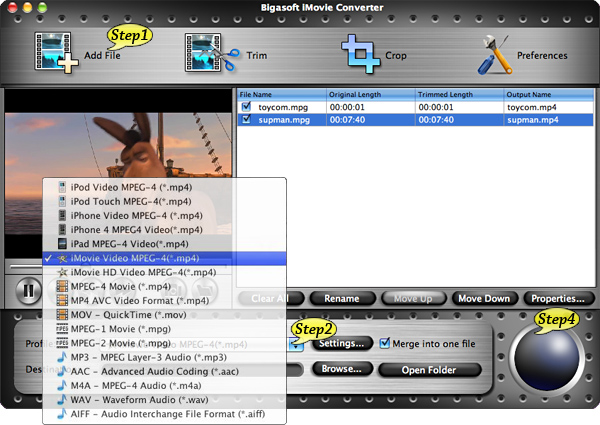The height and width of the screenshot is (425, 600).
Task: Select the supman.mpg file name
Action: click(x=284, y=120)
